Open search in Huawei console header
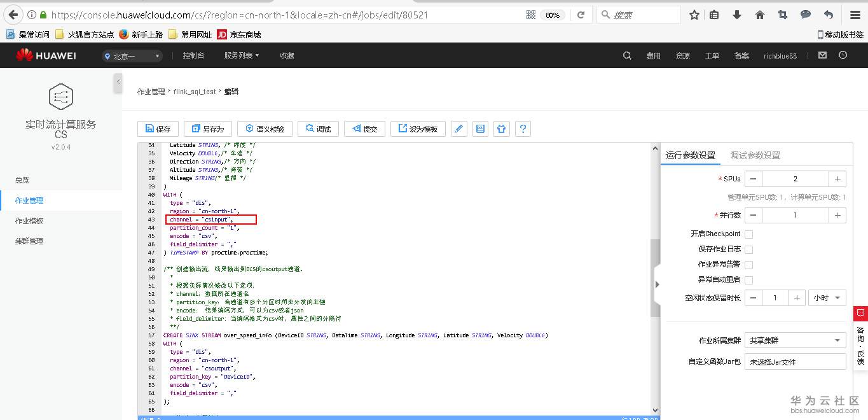 [627, 55]
